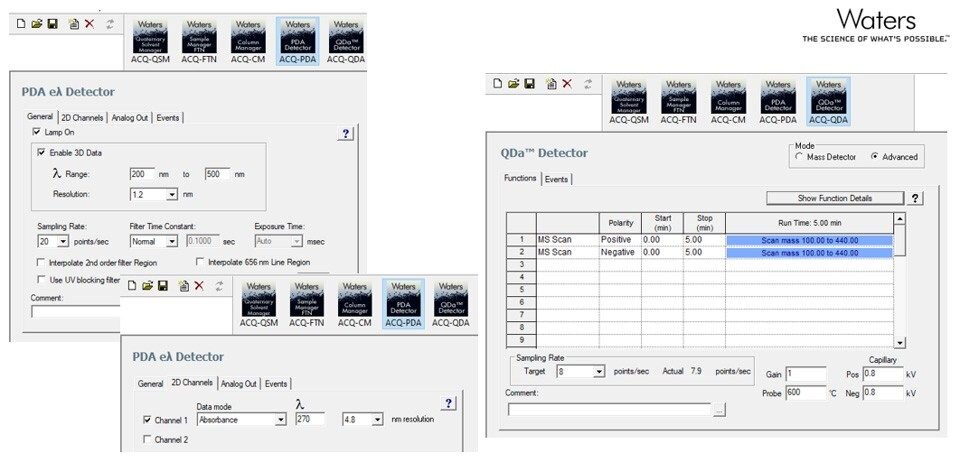Select ACQ-FTN module in top-left PDA General window
Image resolution: width=960 pixels, height=462 pixels.
(x=200, y=42)
